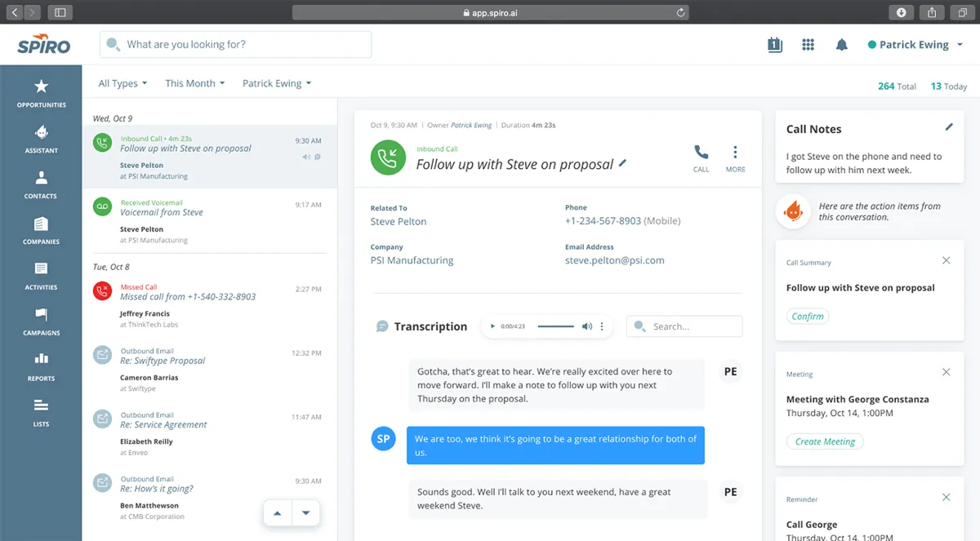Go to next activity with down arrow

click(305, 513)
